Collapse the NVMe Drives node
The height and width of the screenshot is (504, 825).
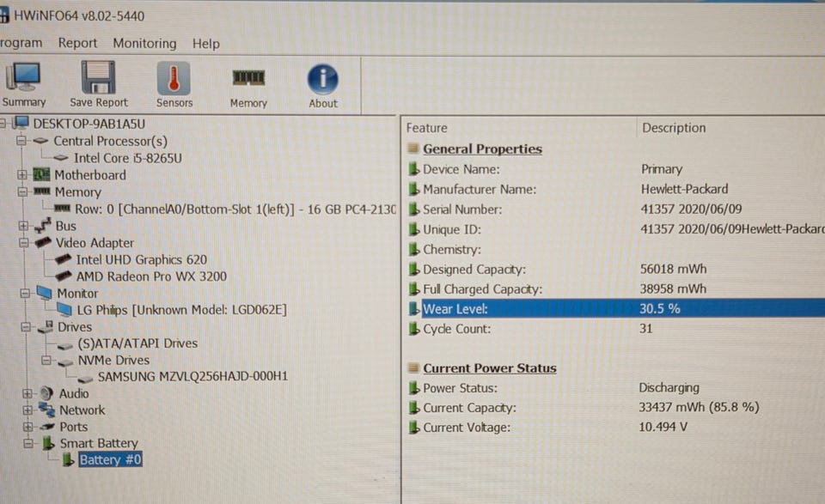pos(46,360)
